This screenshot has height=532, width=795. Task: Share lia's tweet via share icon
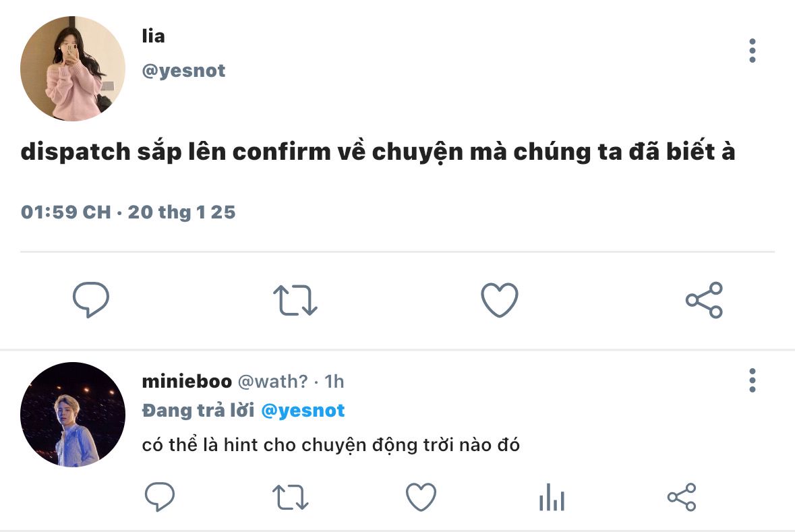point(704,300)
